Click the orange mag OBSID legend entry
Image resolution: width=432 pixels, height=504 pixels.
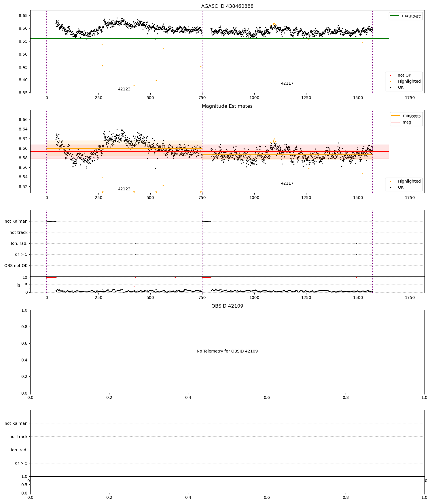[406, 116]
